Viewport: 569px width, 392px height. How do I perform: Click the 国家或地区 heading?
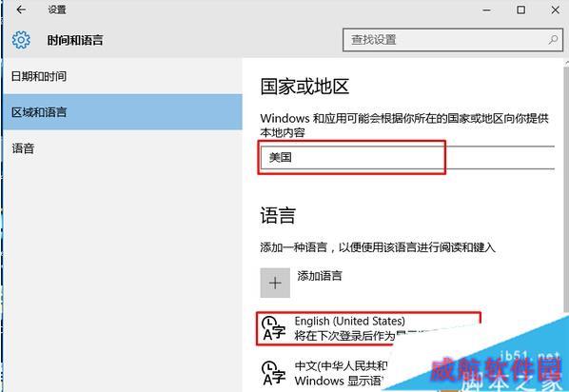304,87
